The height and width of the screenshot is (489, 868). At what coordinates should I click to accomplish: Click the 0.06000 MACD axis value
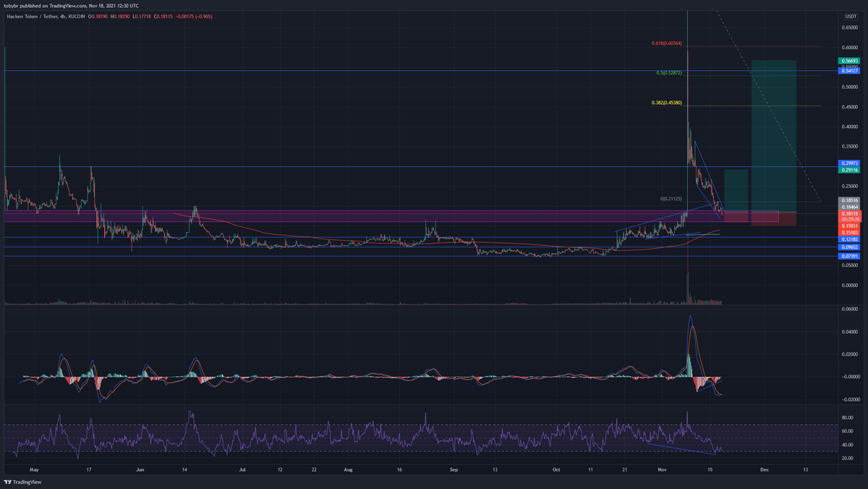tap(849, 309)
